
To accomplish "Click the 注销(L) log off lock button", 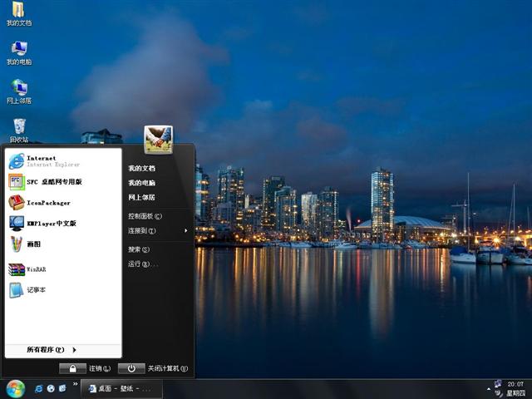I will [72, 368].
